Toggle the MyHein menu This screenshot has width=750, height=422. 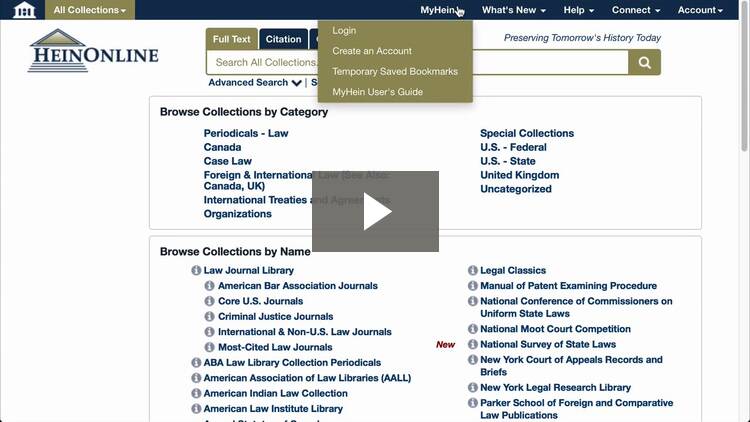tap(441, 10)
